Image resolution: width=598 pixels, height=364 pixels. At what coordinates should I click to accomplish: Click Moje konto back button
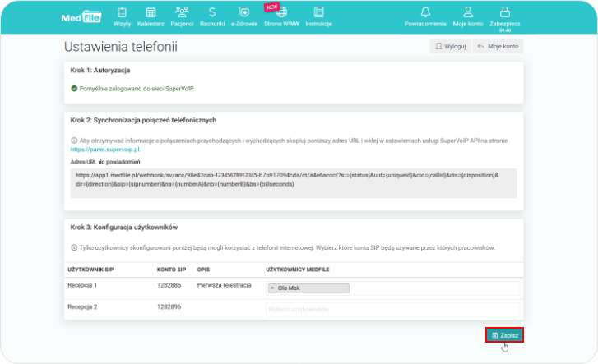coord(499,47)
